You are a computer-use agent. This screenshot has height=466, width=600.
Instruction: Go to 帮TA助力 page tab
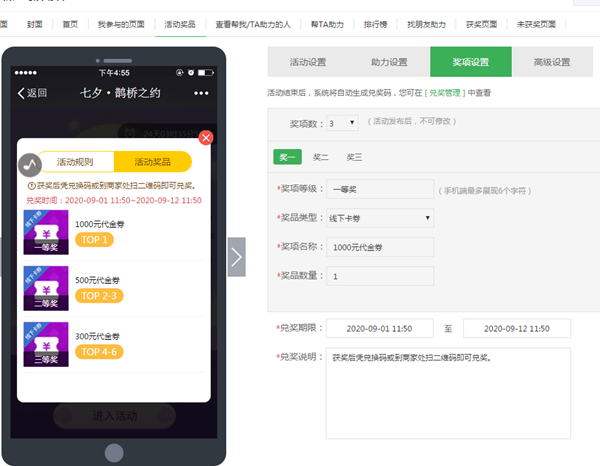[327, 24]
